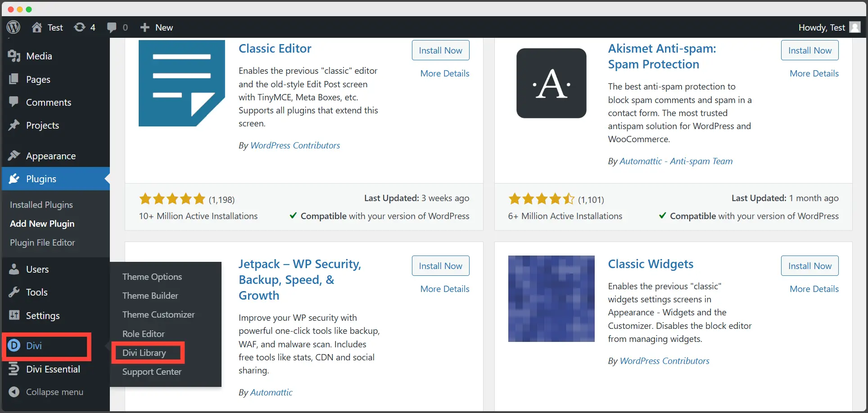Open Theme Builder in the Divi flyout
Viewport: 868px width, 413px height.
coord(150,296)
